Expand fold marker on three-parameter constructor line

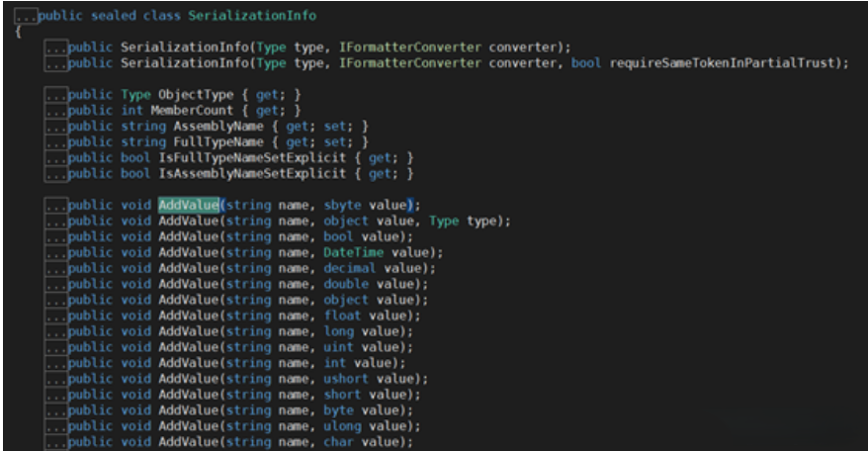coord(55,63)
